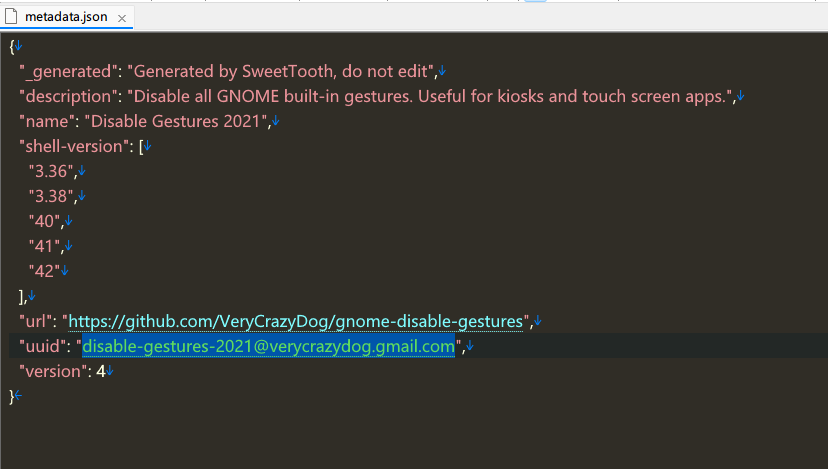The height and width of the screenshot is (469, 828).
Task: Click the "3.36" array entry
Action: coord(51,171)
